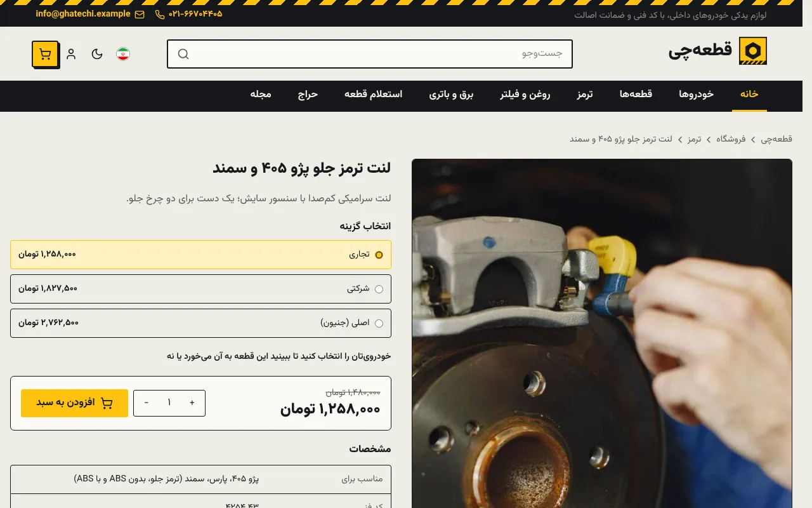The height and width of the screenshot is (508, 812).
Task: Open the shopping cart icon in header
Action: click(45, 54)
